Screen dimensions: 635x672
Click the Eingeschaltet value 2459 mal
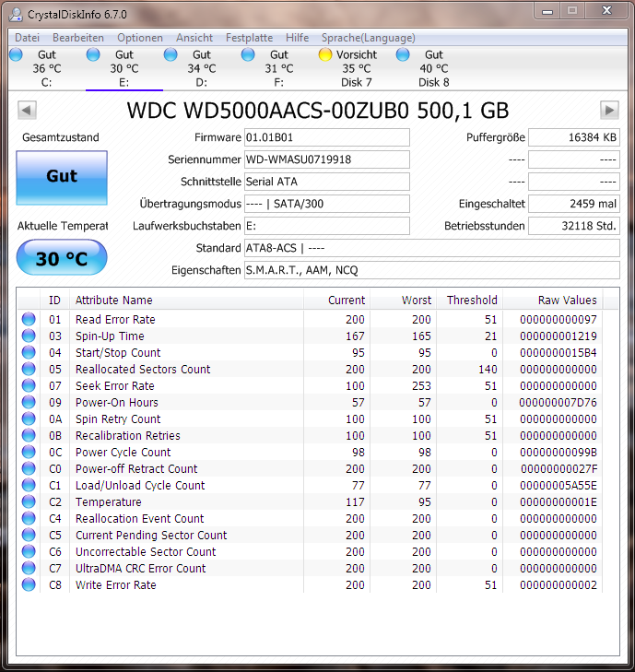click(574, 204)
